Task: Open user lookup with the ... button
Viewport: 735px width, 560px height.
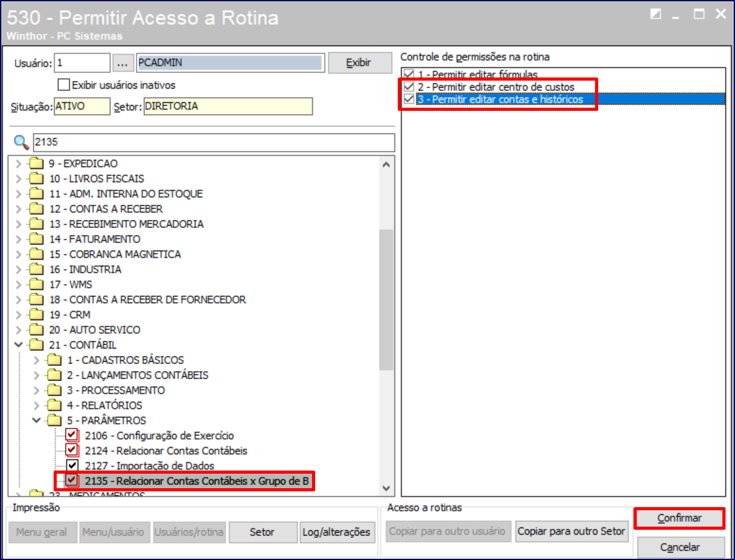Action: (x=123, y=63)
